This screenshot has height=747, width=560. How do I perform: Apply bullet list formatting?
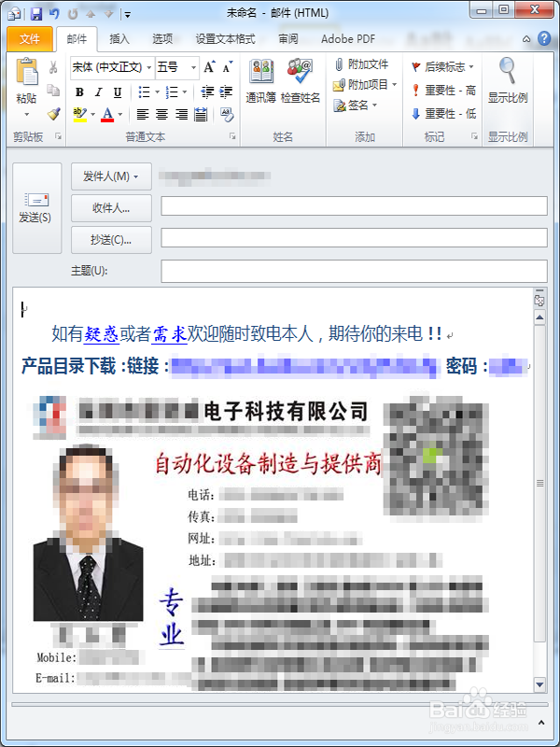144,92
